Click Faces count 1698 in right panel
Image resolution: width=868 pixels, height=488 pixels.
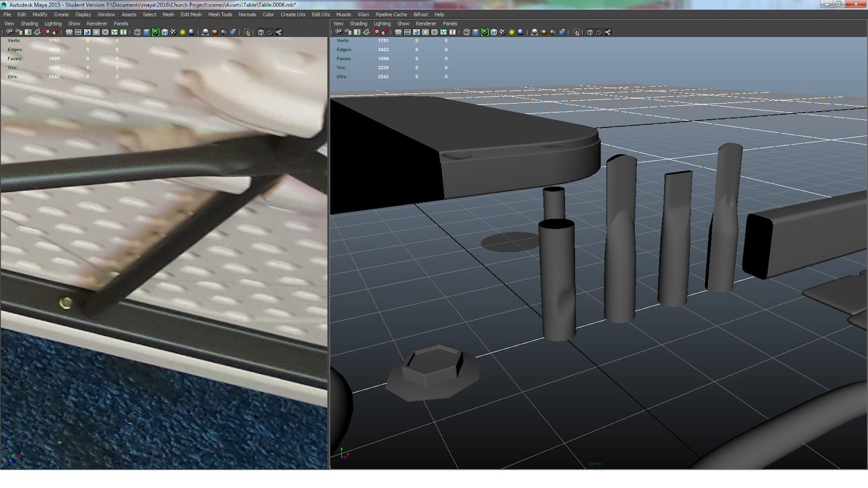[384, 59]
